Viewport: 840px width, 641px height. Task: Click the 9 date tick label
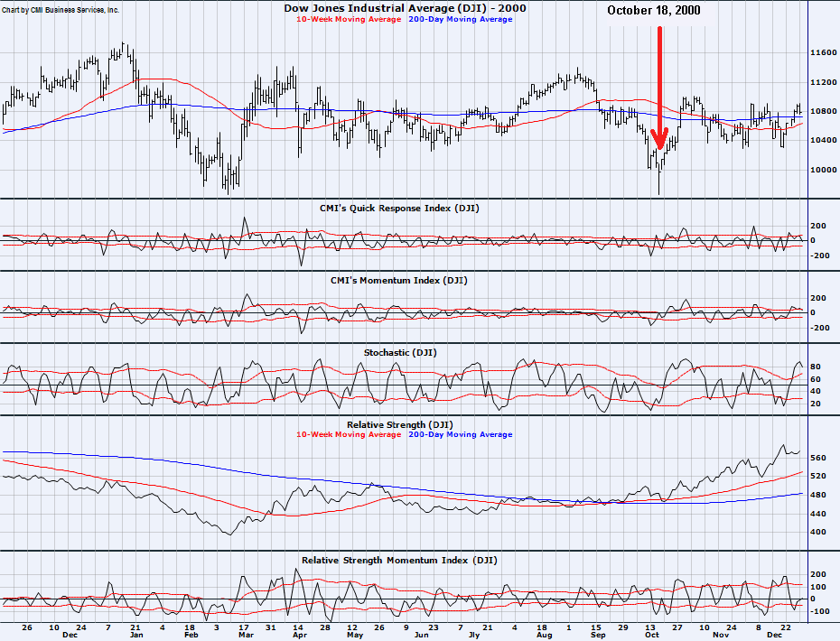pyautogui.click(x=406, y=627)
